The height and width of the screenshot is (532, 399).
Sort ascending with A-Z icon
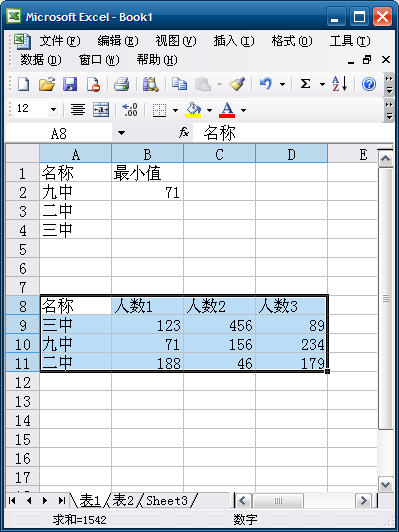340,84
